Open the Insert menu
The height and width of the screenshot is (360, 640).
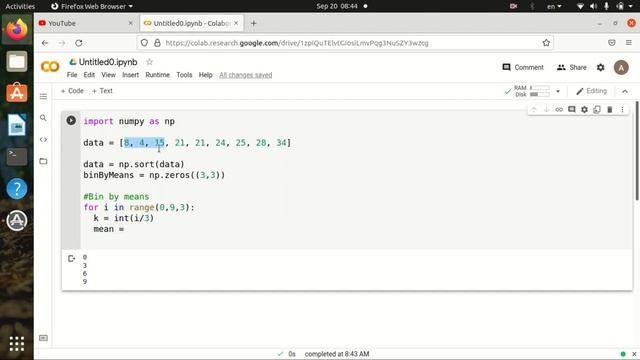tap(131, 75)
